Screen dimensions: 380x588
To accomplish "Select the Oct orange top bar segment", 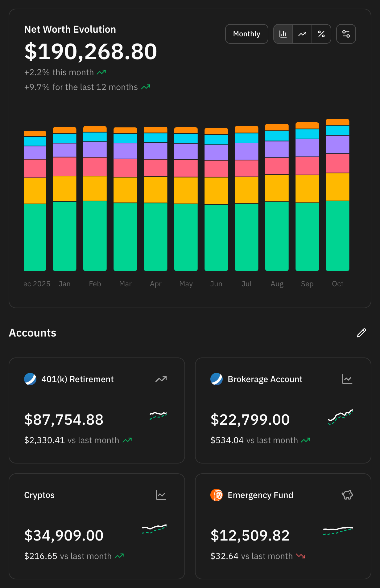I will pos(337,122).
